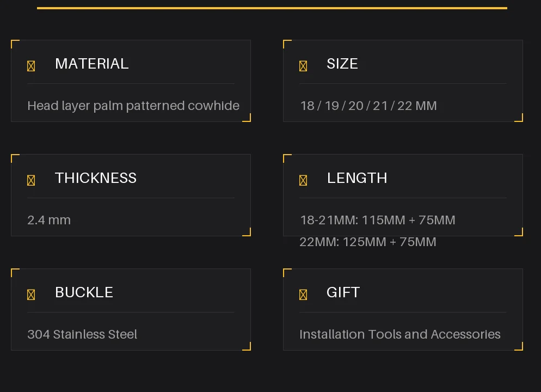541x392 pixels.
Task: Select the GIFT heading
Action: 343,292
